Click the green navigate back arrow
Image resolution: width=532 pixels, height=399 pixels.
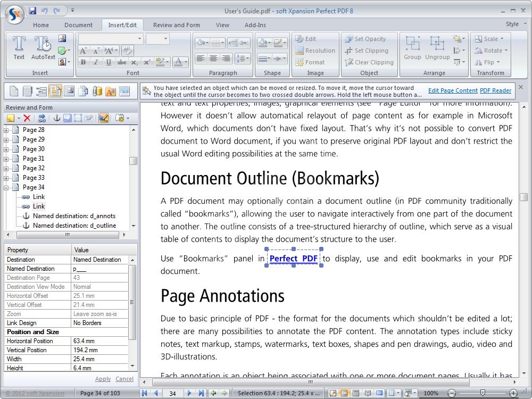coord(213,393)
